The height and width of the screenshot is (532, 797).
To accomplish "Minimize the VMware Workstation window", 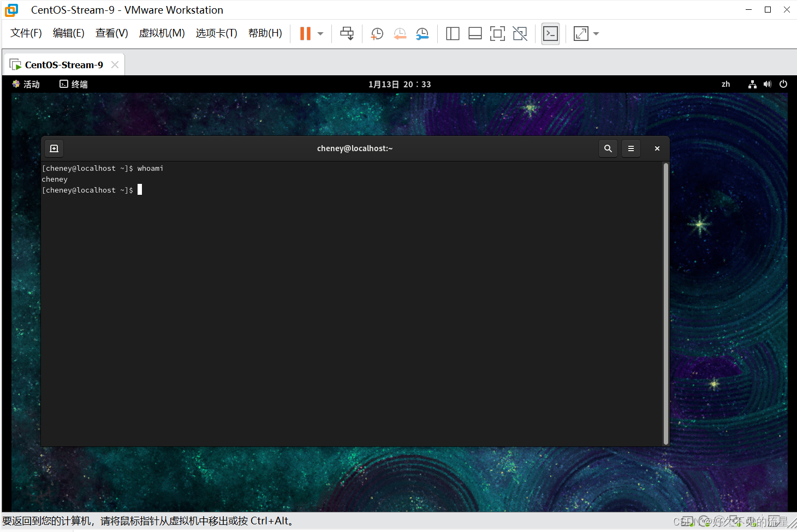I will pos(749,10).
